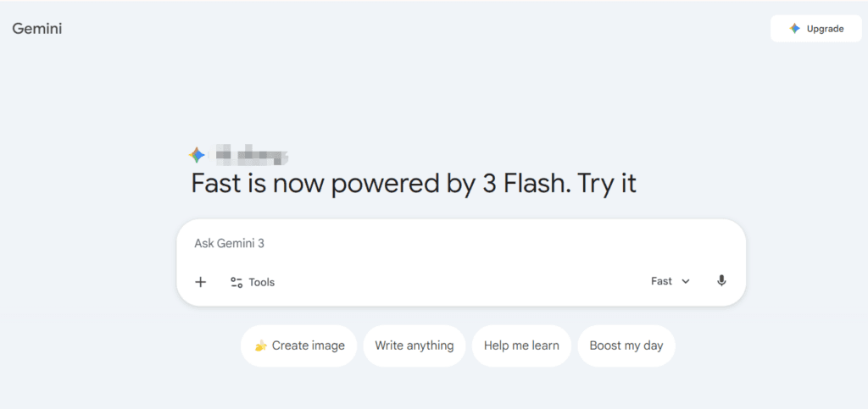Click the banana icon on Create image chip
Screen dimensions: 868x409
click(x=260, y=345)
